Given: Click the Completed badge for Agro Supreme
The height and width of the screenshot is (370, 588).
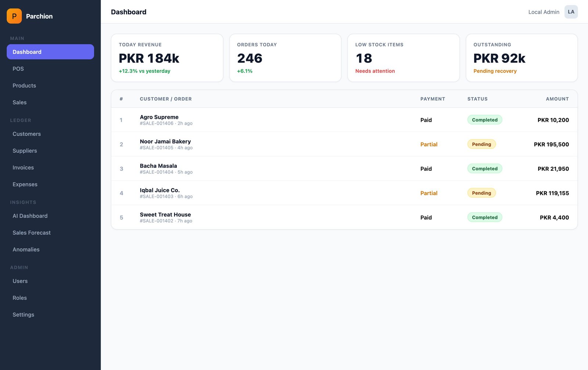Looking at the screenshot, I should 484,120.
